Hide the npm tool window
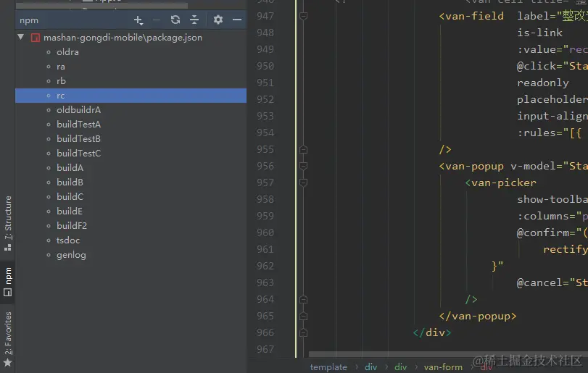This screenshot has height=373, width=588. (x=237, y=20)
